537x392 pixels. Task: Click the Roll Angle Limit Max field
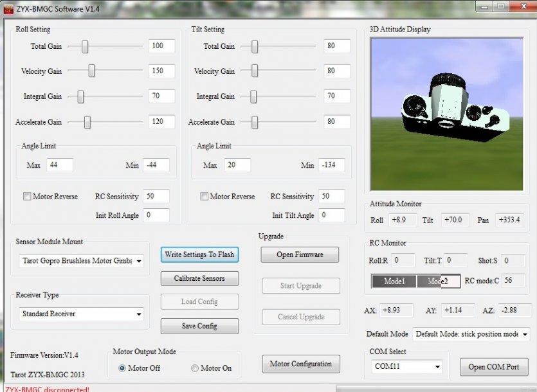pyautogui.click(x=59, y=165)
